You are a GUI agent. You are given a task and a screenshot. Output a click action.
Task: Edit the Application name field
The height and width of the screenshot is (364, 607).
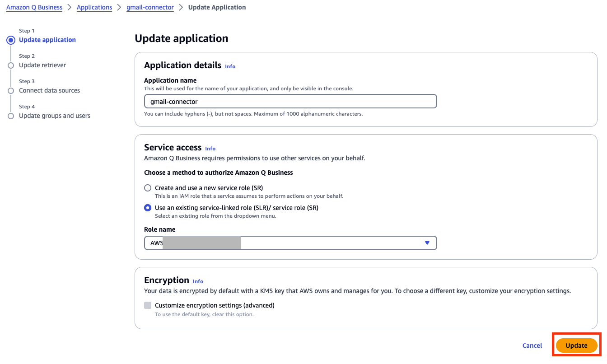[290, 102]
